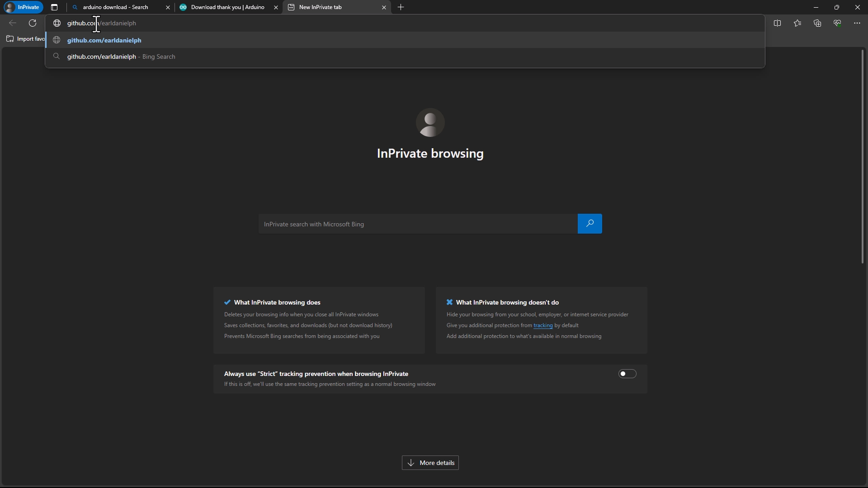
Task: Close the arduino download Search tab
Action: 168,8
